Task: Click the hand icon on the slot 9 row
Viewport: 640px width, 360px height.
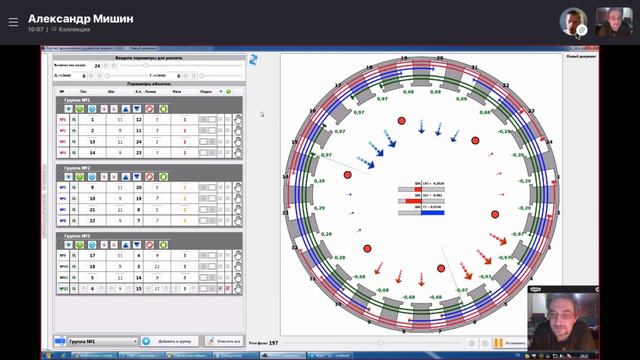Action: [x=238, y=187]
